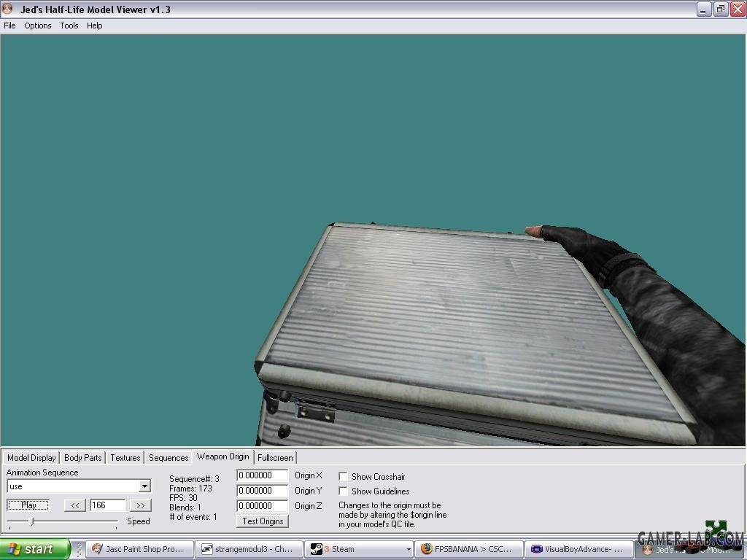The image size is (747, 560).
Task: Switch to the Model Display tab
Action: point(31,458)
